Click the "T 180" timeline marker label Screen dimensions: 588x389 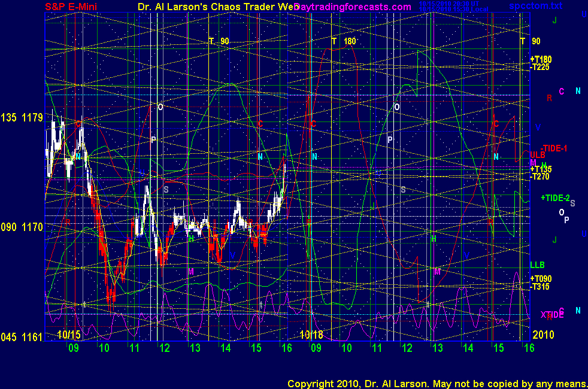[x=344, y=41]
